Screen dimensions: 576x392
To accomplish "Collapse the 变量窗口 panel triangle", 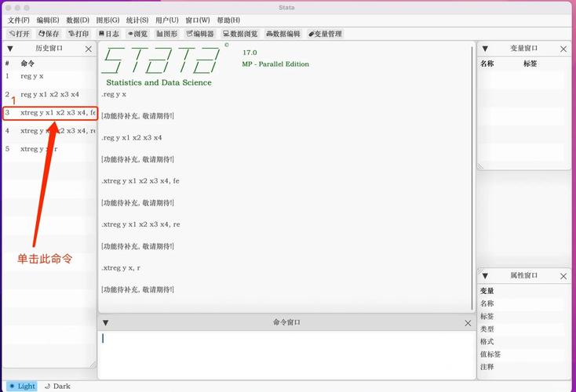I will [485, 49].
